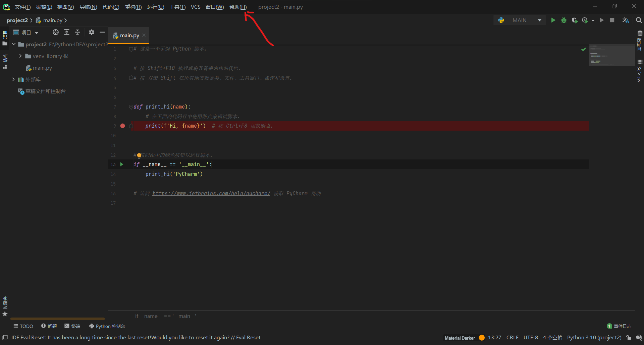644x345 pixels.
Task: Click the locate current file target icon
Action: click(56, 32)
